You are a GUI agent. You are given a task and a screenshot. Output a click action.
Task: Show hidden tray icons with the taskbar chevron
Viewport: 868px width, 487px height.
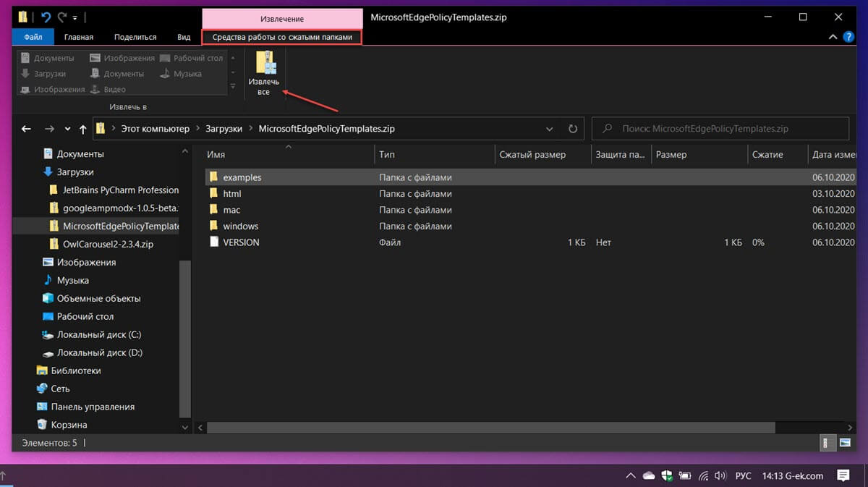[x=631, y=476]
